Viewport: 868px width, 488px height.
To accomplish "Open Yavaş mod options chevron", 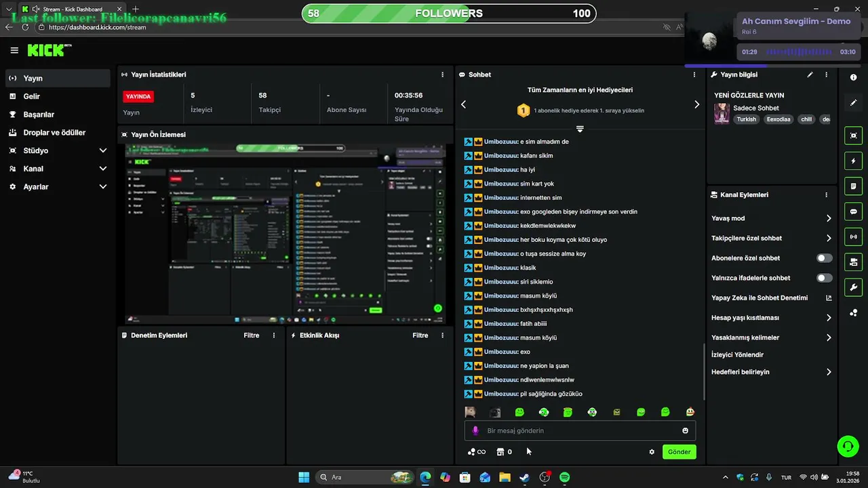I will [x=829, y=218].
